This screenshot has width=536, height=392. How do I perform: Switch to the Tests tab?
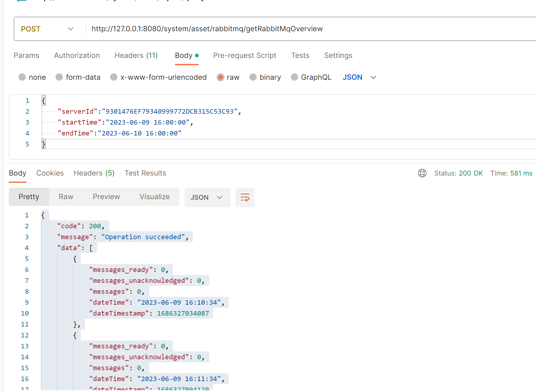click(x=300, y=55)
